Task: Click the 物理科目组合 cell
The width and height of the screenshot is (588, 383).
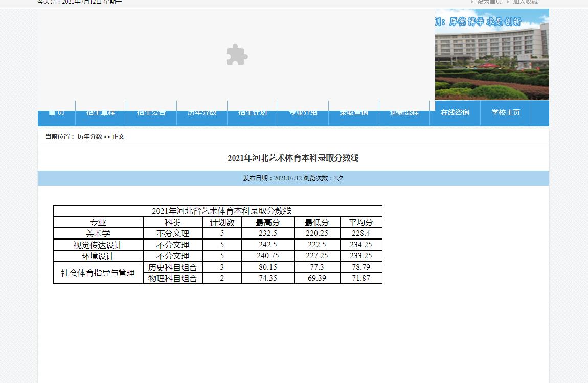Action: (173, 278)
